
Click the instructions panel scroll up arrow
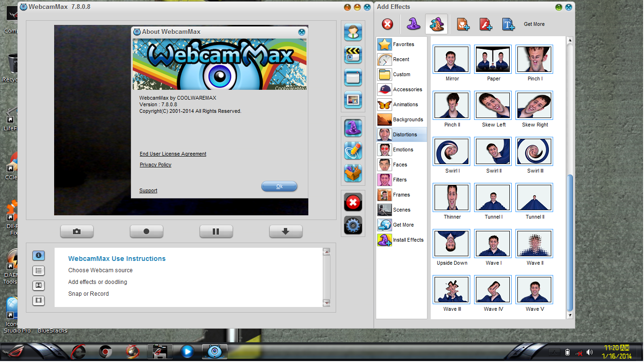327,252
